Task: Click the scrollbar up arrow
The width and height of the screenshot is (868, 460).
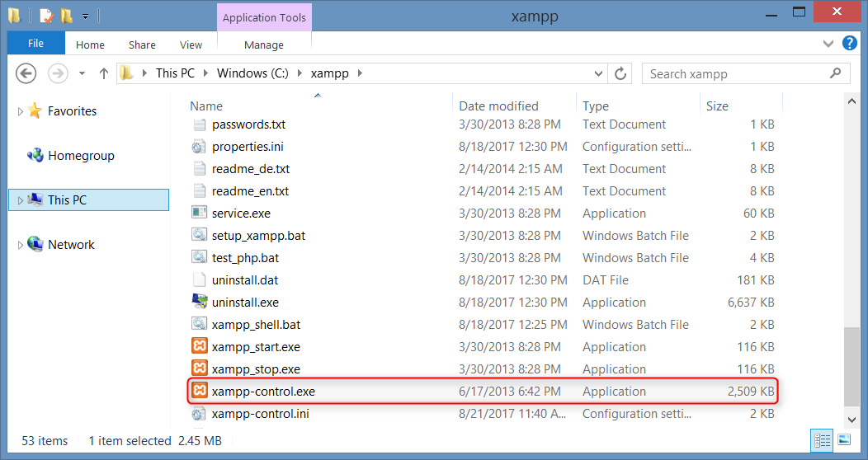Action: pyautogui.click(x=851, y=101)
